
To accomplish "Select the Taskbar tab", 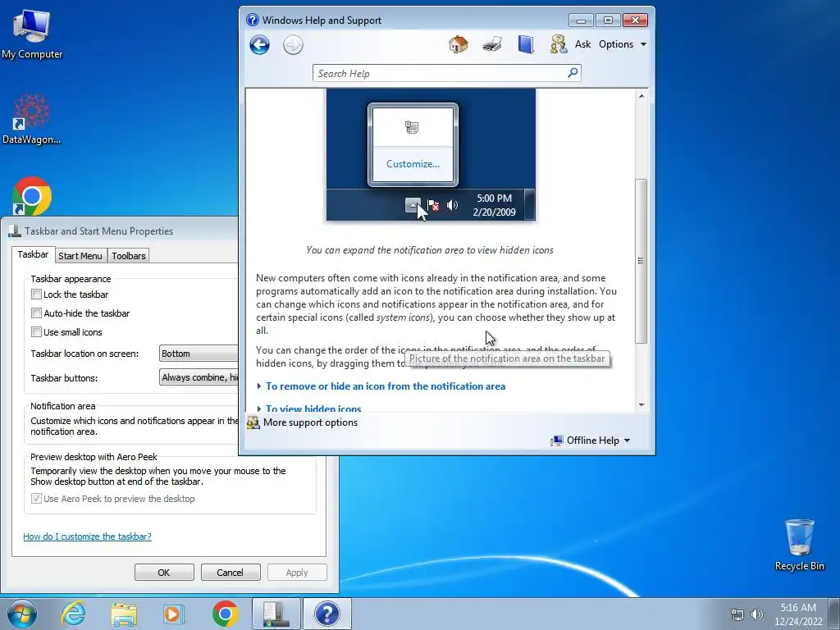I will pos(33,254).
